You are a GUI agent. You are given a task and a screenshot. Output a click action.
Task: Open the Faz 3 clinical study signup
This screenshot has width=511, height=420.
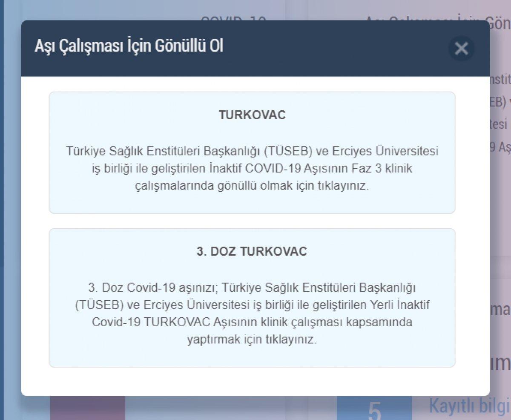(253, 151)
